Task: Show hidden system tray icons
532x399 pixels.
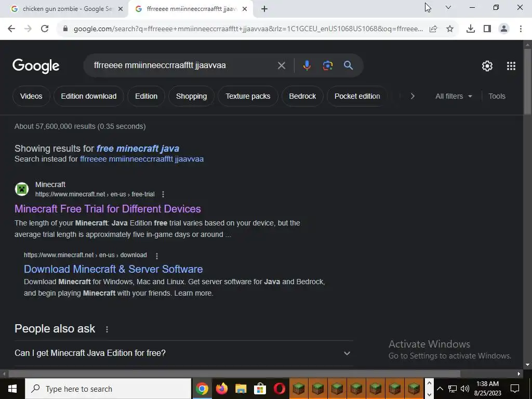Action: coord(440,389)
